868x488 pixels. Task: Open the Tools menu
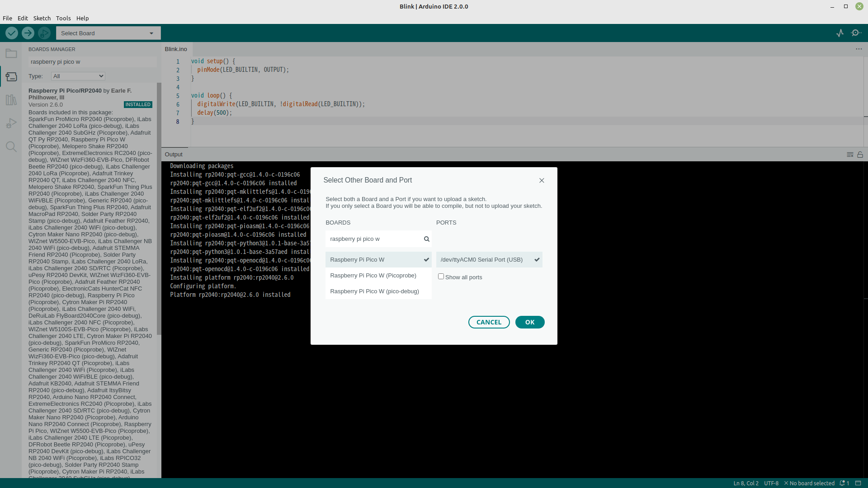63,18
